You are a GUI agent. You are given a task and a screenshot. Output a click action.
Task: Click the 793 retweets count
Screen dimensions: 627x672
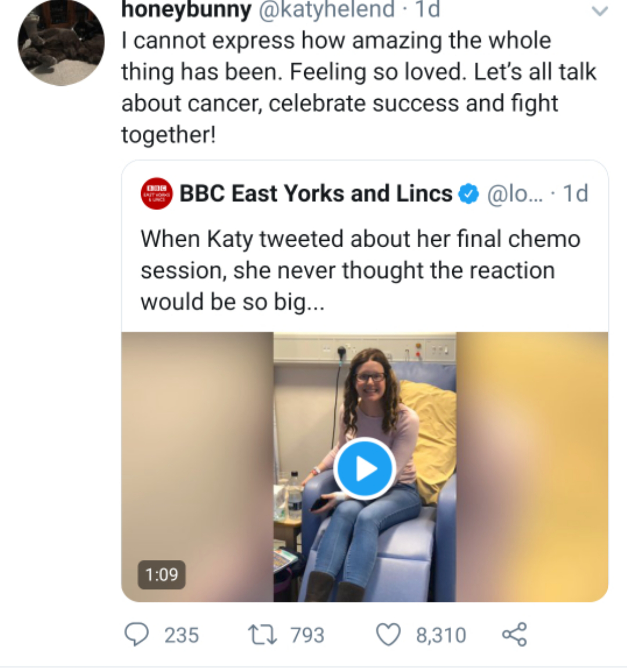click(307, 635)
